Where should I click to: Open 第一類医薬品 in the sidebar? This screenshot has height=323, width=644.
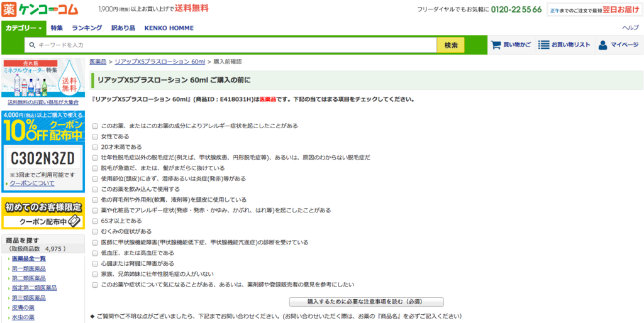point(29,268)
